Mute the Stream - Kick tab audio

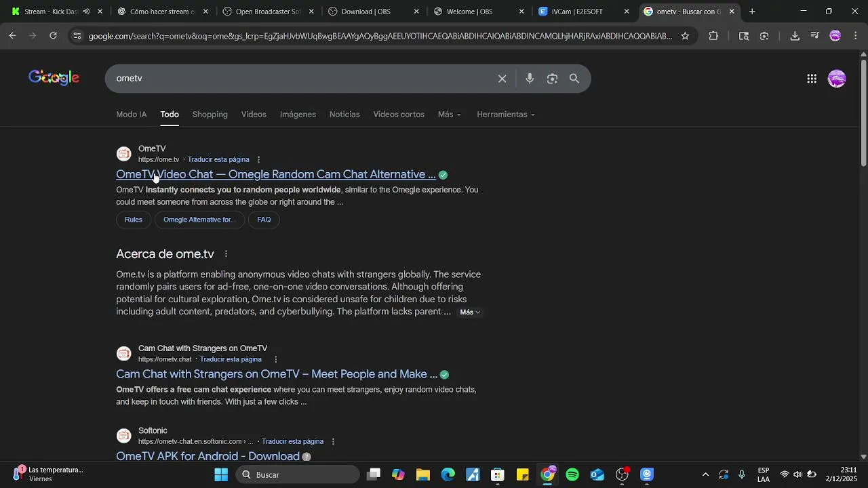pyautogui.click(x=86, y=12)
